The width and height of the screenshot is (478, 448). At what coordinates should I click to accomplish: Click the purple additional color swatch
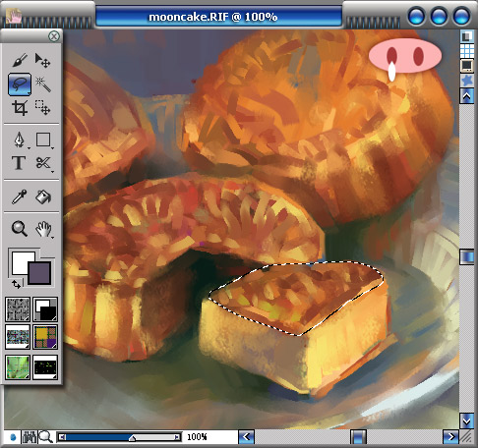[39, 273]
